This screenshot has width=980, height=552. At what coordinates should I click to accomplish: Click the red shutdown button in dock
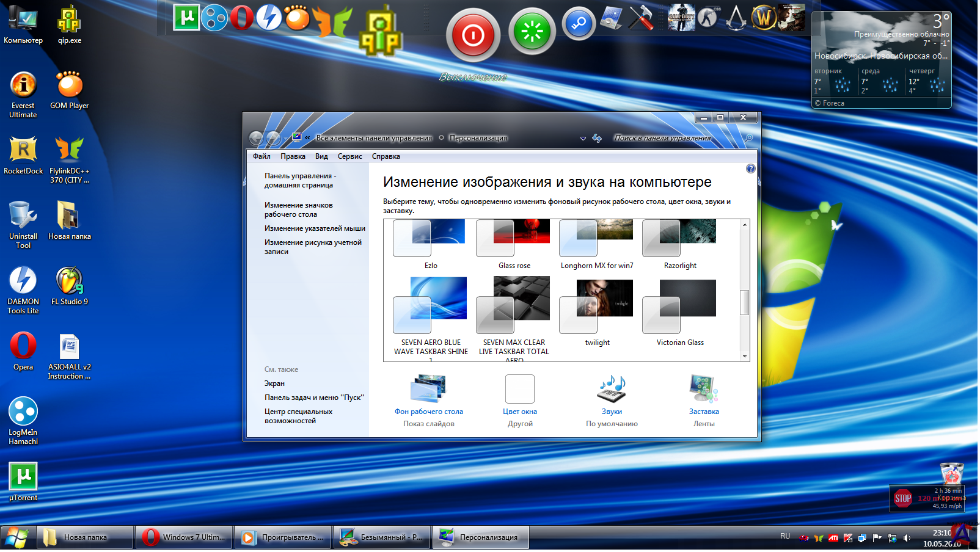coord(473,35)
